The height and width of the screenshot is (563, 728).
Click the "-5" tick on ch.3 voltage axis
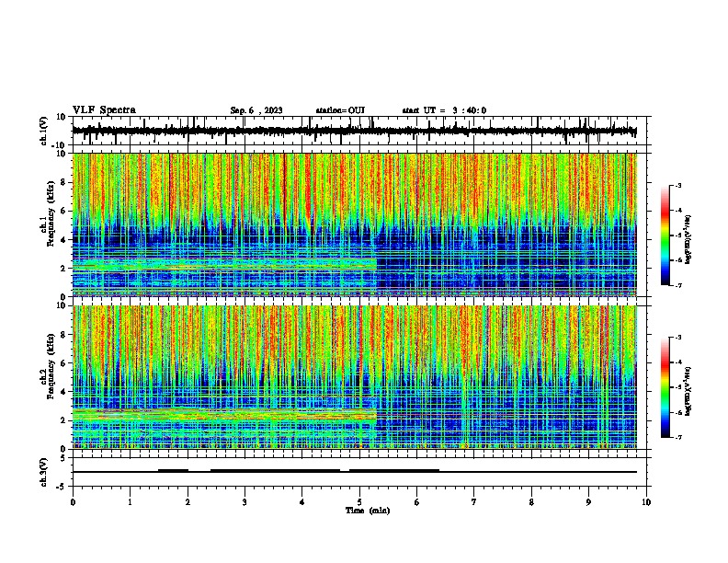coord(63,487)
